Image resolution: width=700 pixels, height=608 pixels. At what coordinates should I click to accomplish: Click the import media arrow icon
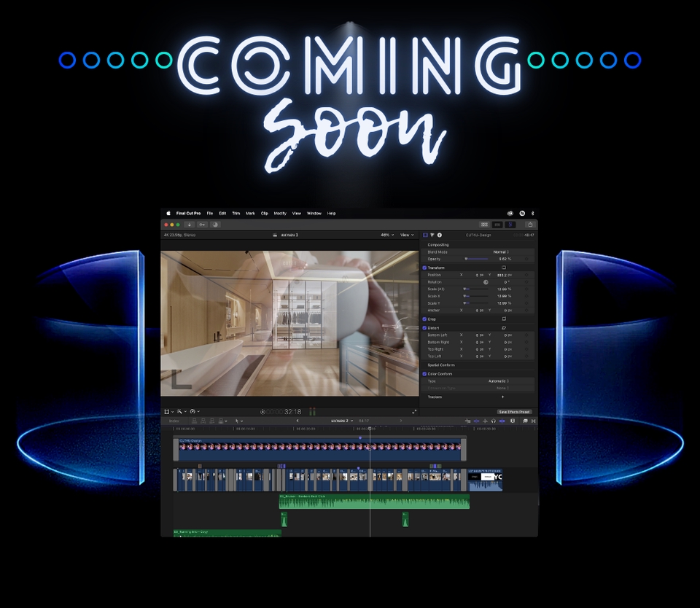[x=190, y=225]
